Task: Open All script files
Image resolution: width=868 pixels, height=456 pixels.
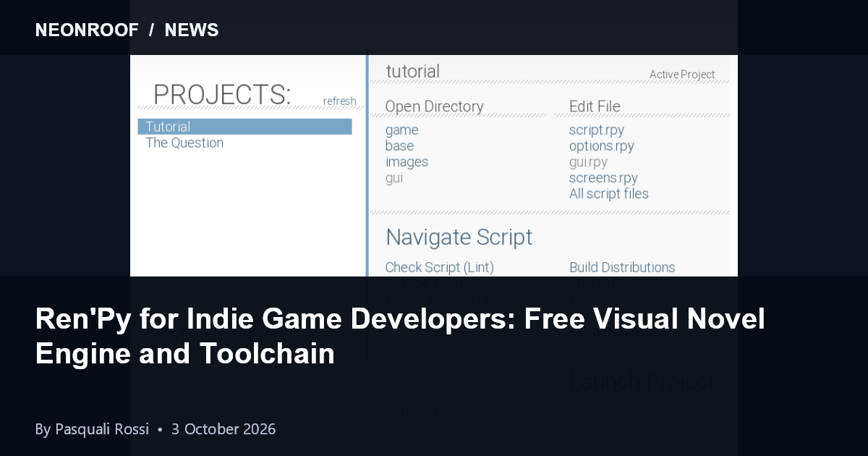Action: (x=608, y=193)
